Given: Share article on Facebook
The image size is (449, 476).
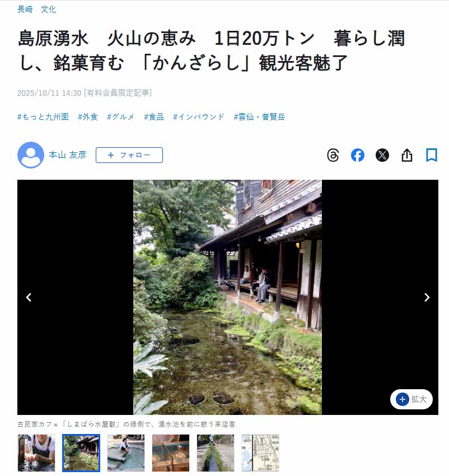Looking at the screenshot, I should tap(358, 155).
